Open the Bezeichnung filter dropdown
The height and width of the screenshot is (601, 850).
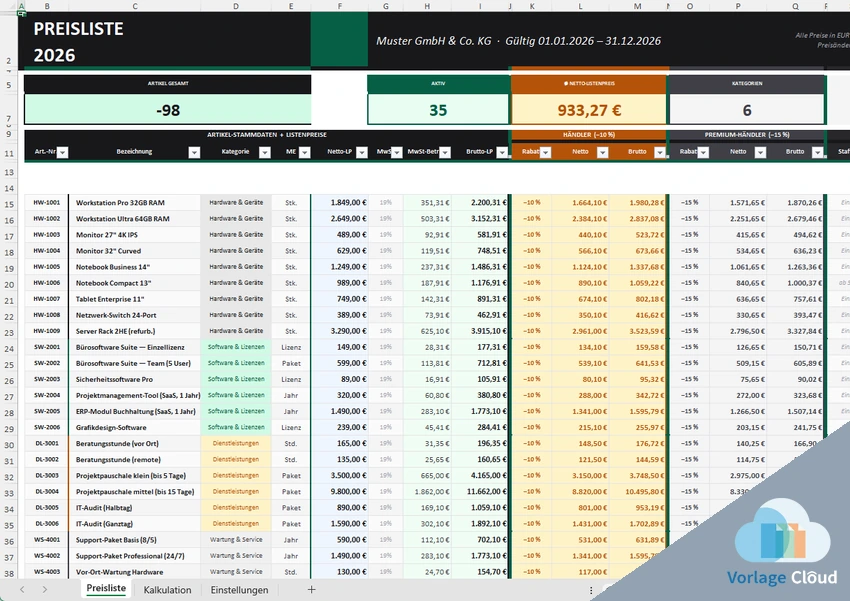tap(194, 152)
